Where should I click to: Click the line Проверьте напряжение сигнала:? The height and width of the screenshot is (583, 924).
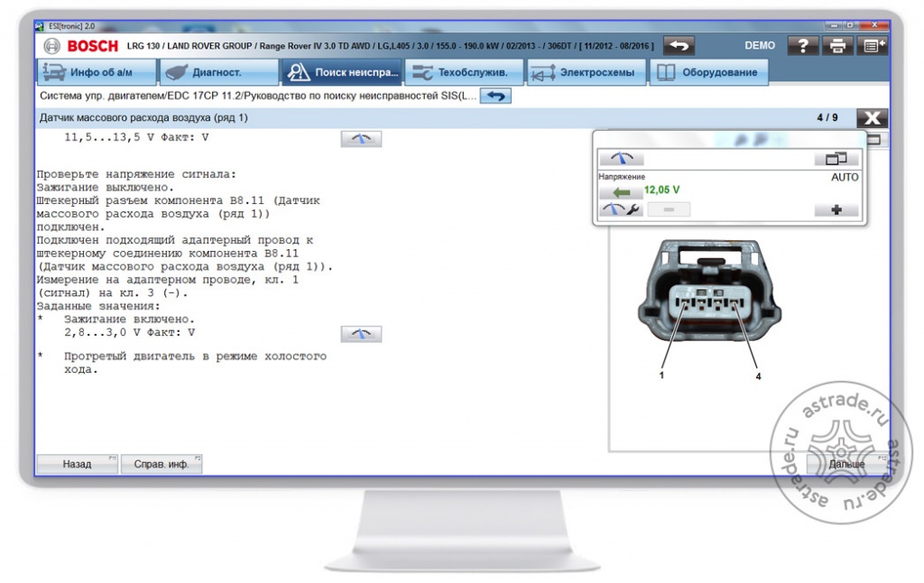coord(136,174)
